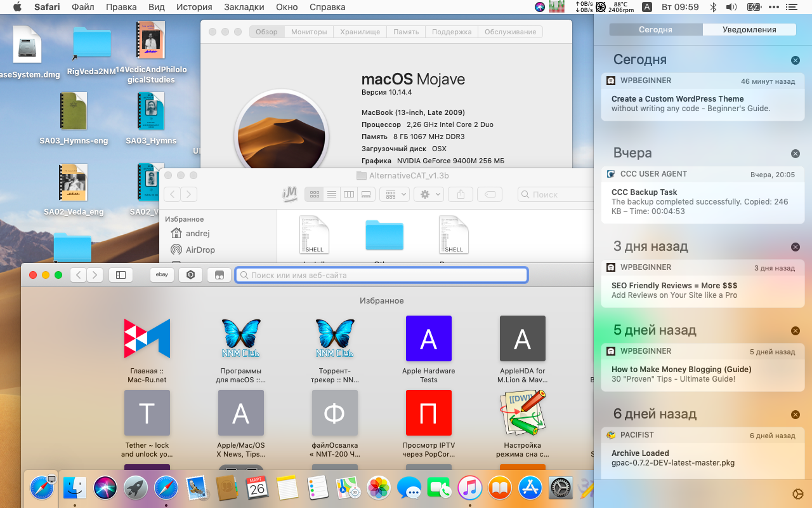Click the volume icon in the menu bar
The width and height of the screenshot is (812, 508).
[731, 7]
